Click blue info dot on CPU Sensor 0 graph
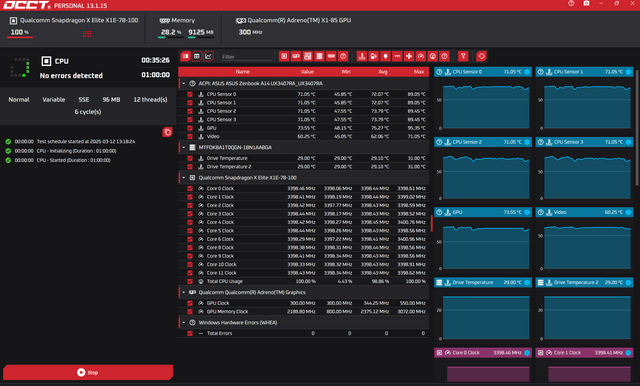 (527, 72)
